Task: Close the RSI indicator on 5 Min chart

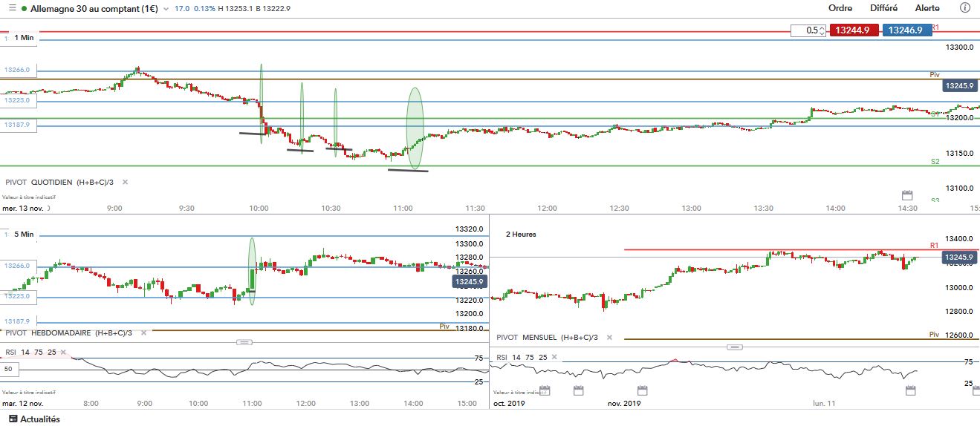Action: coord(62,353)
